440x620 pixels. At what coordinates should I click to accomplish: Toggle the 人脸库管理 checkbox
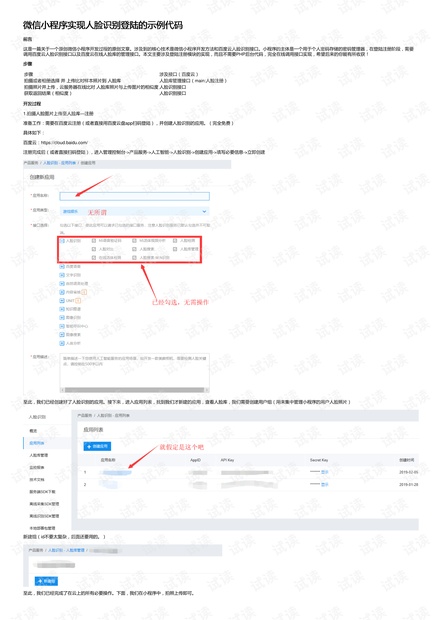[x=175, y=249]
